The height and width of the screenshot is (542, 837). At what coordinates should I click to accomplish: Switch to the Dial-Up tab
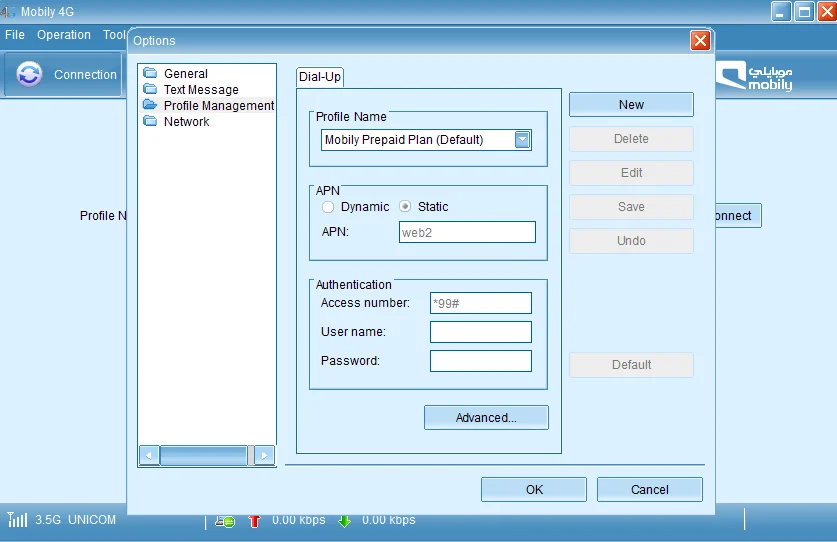319,76
